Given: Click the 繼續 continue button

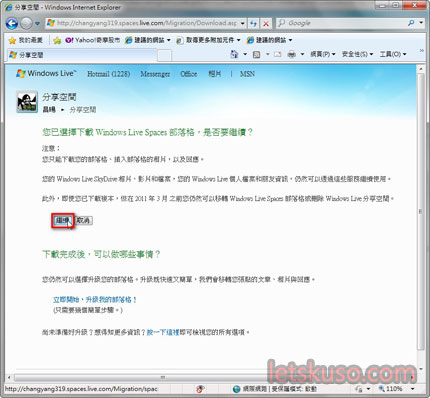Looking at the screenshot, I should [x=63, y=220].
